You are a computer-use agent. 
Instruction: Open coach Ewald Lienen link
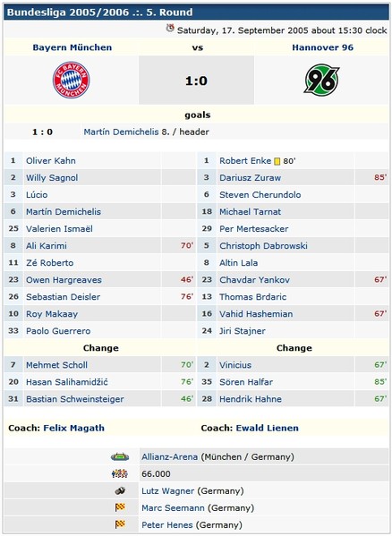[x=267, y=428]
